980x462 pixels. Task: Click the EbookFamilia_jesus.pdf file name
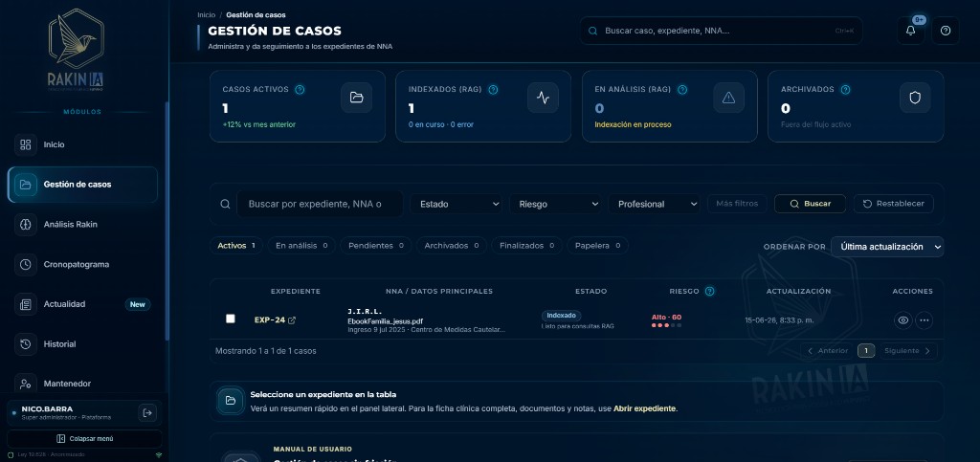tap(385, 321)
